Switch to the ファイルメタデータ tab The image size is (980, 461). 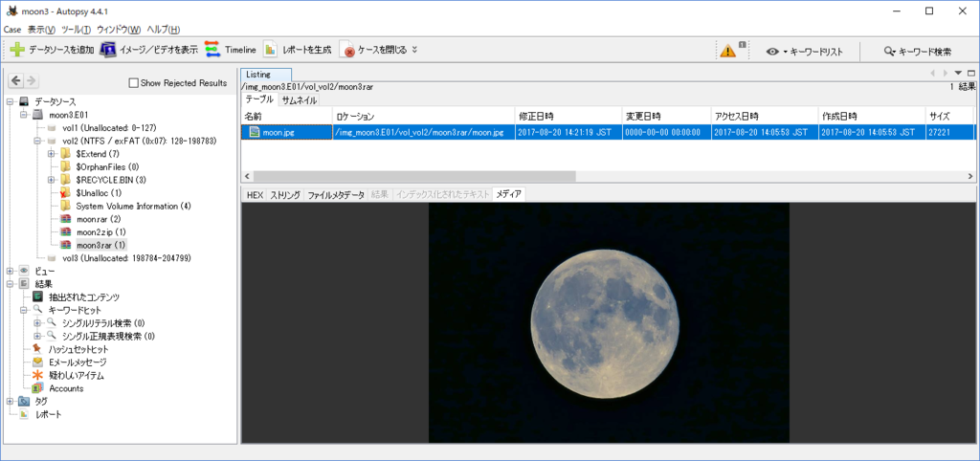tap(336, 195)
